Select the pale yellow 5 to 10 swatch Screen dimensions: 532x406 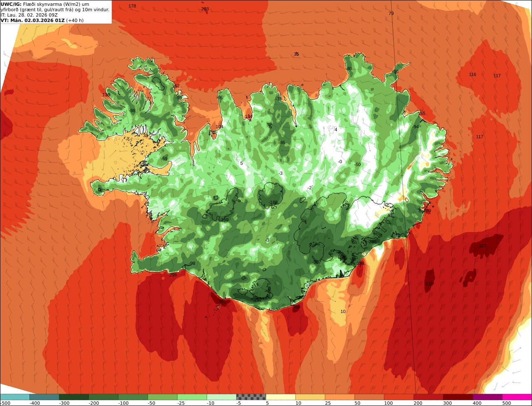pyautogui.click(x=281, y=397)
